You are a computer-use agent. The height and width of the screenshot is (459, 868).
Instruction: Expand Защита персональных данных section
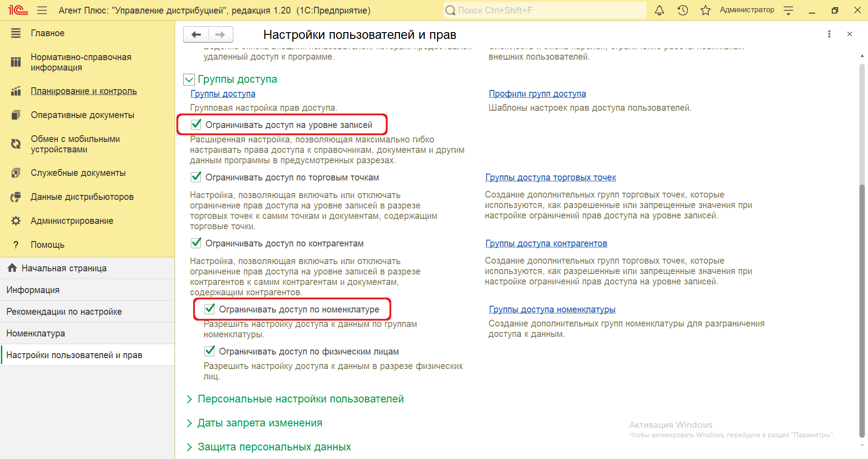click(189, 447)
